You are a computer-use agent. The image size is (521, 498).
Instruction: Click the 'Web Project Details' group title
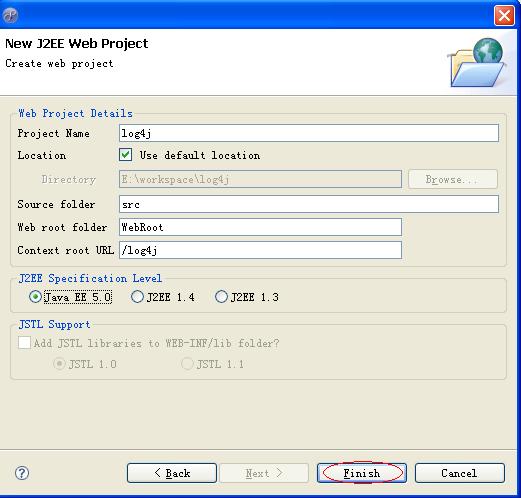(x=75, y=113)
